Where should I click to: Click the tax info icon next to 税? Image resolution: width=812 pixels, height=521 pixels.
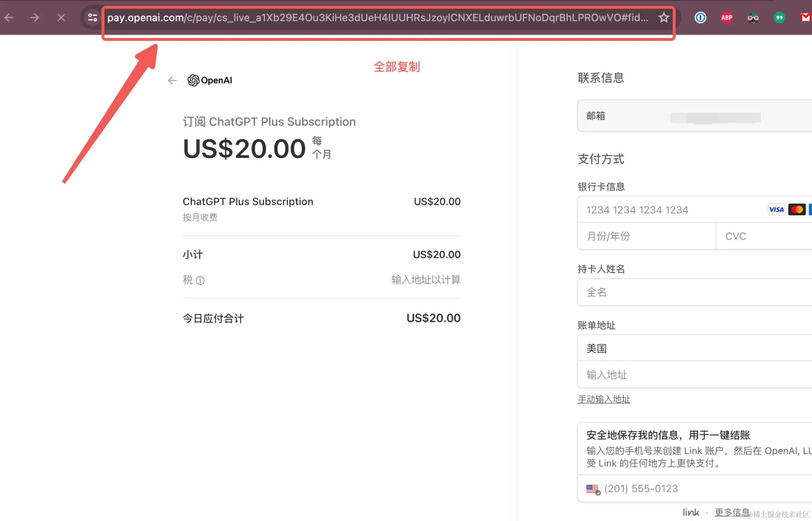click(x=201, y=280)
